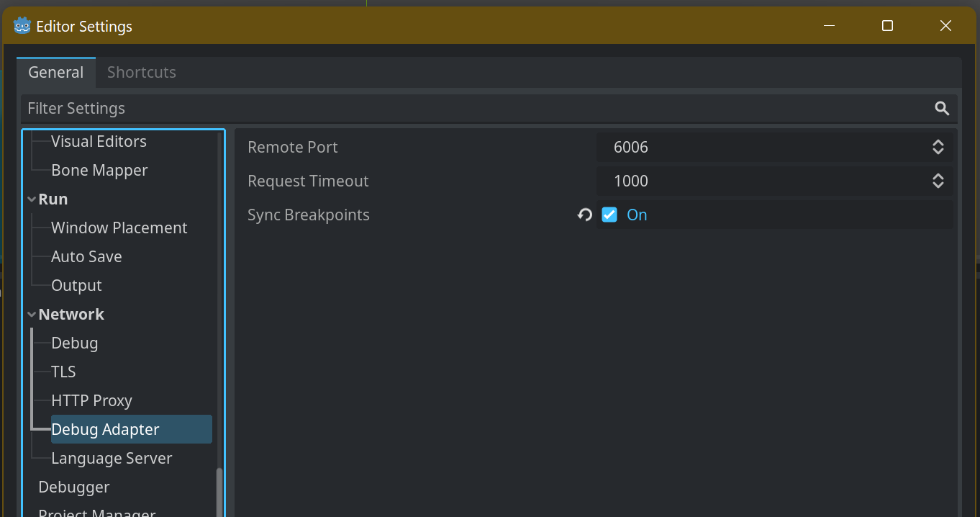980x517 pixels.
Task: Select the General tab
Action: point(55,72)
